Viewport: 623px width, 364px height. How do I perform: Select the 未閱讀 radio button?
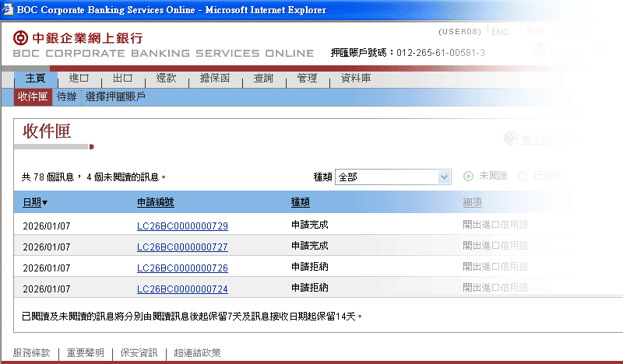(x=468, y=177)
